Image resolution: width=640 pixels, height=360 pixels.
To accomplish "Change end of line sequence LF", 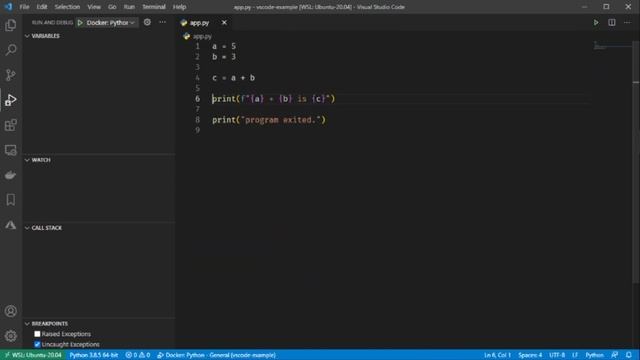I will (575, 355).
